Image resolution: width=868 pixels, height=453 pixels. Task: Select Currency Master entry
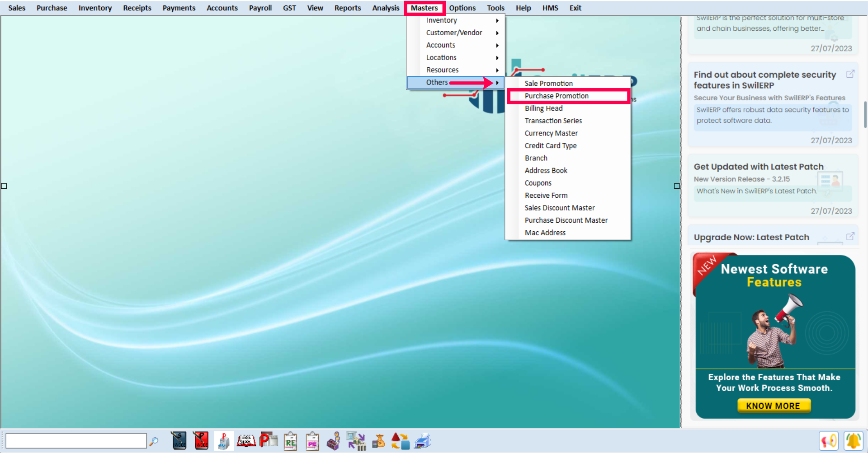click(x=568, y=133)
